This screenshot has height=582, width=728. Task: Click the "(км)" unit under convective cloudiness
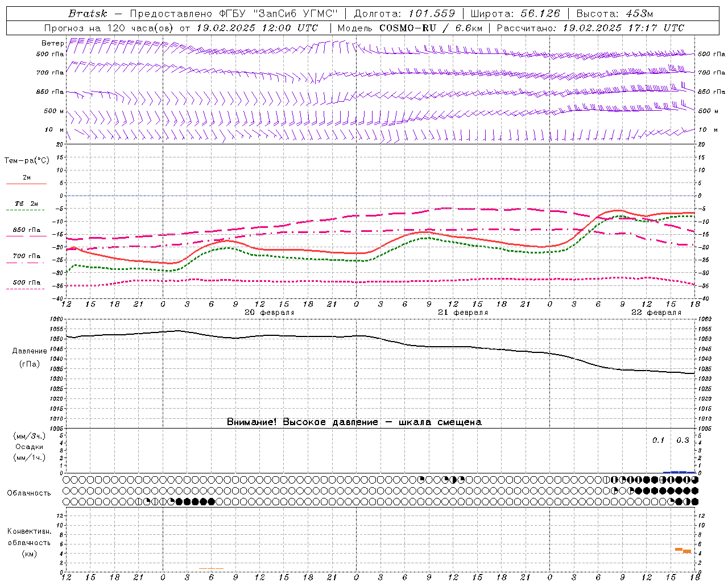tap(29, 554)
